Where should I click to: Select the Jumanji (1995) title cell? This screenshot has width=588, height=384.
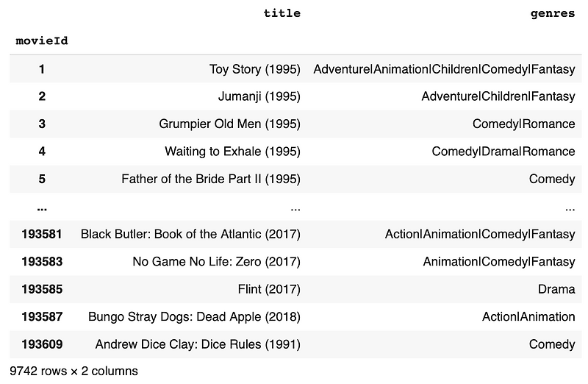tap(259, 96)
